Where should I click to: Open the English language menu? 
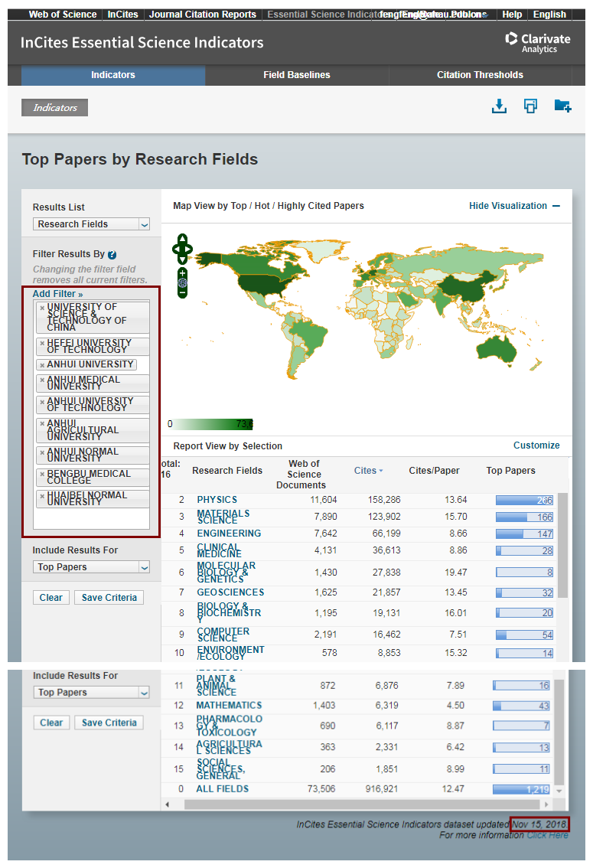[549, 15]
